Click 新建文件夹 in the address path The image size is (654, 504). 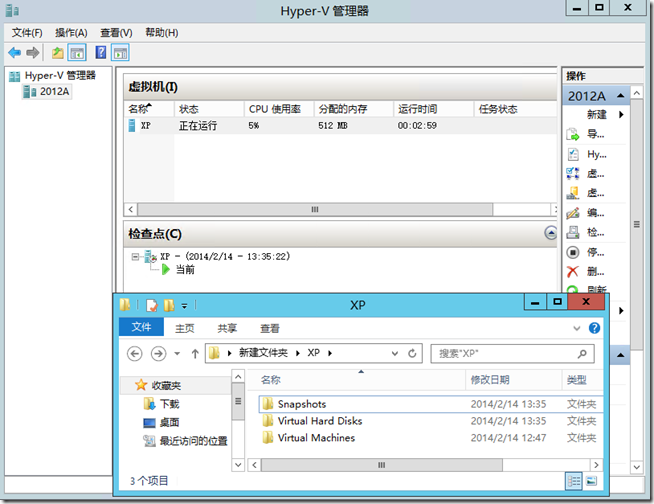click(263, 353)
